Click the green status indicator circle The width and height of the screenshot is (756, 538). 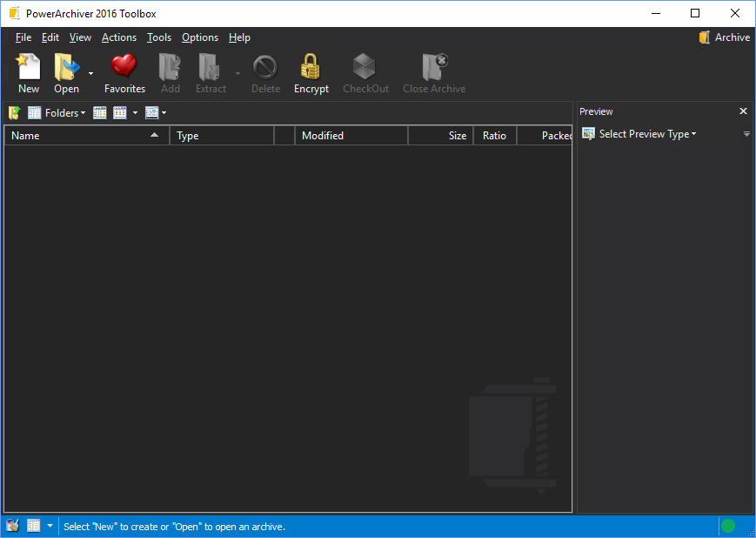728,526
